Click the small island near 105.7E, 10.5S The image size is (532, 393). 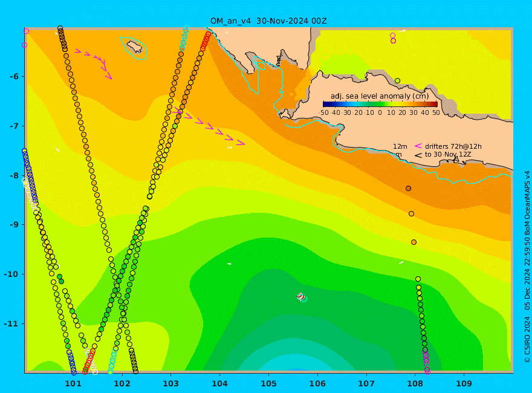pos(301,297)
